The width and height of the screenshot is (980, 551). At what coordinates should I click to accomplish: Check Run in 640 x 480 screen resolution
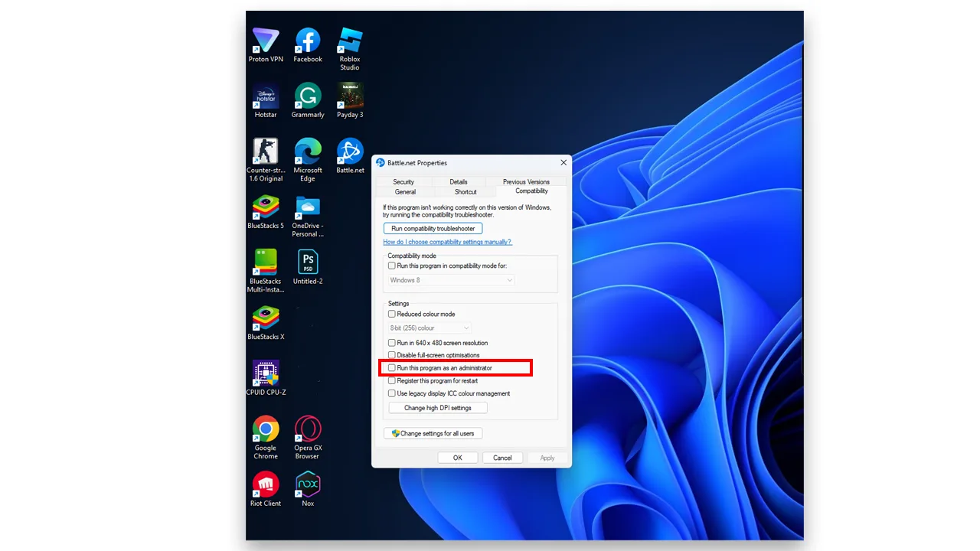click(x=392, y=343)
